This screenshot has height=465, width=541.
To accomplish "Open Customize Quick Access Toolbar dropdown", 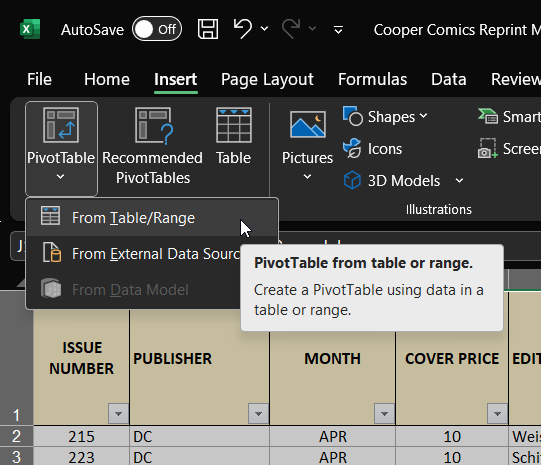I will tap(338, 30).
